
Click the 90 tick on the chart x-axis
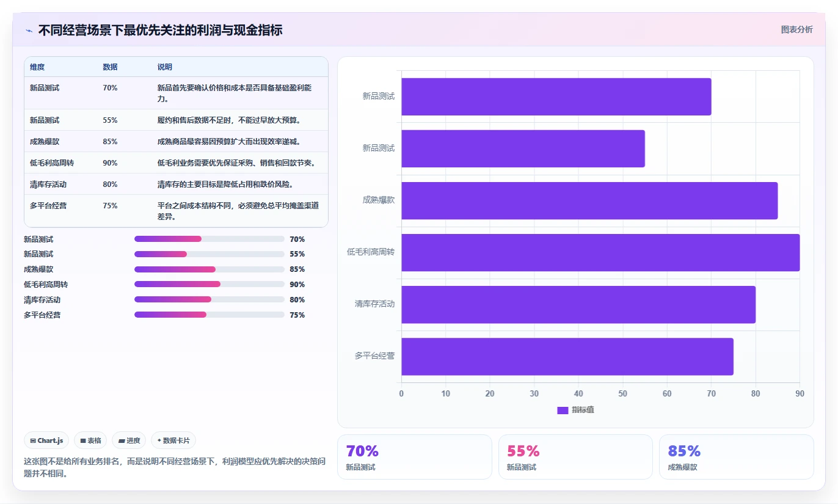point(800,393)
